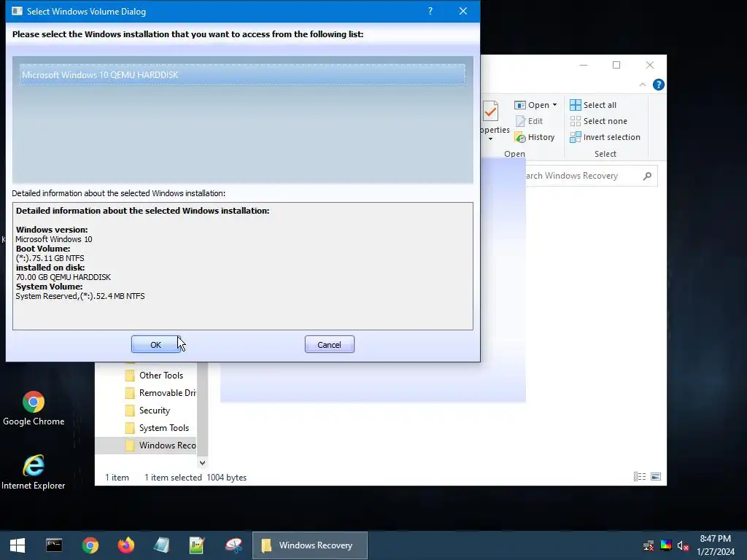
Task: Select the System Tools folder in tree
Action: (x=157, y=427)
